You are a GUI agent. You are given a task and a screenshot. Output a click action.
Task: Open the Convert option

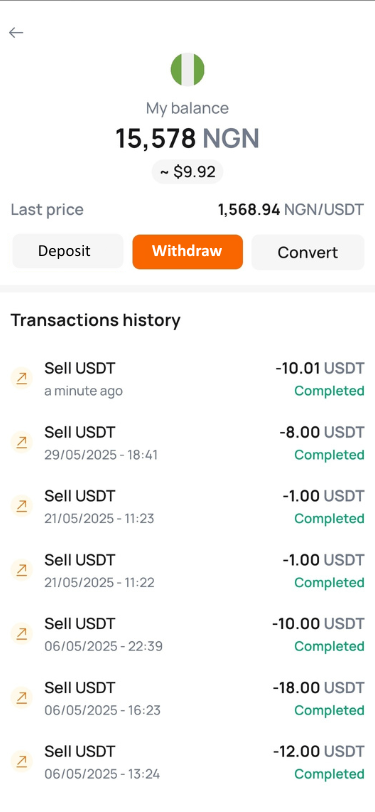pos(308,252)
